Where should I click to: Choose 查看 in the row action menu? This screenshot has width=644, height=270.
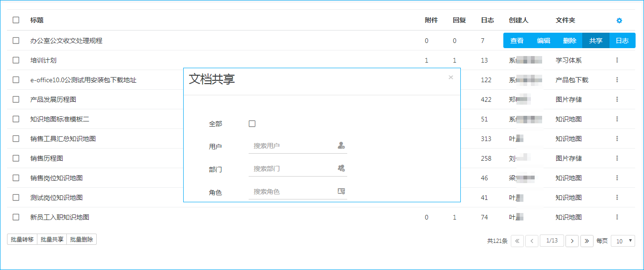516,41
